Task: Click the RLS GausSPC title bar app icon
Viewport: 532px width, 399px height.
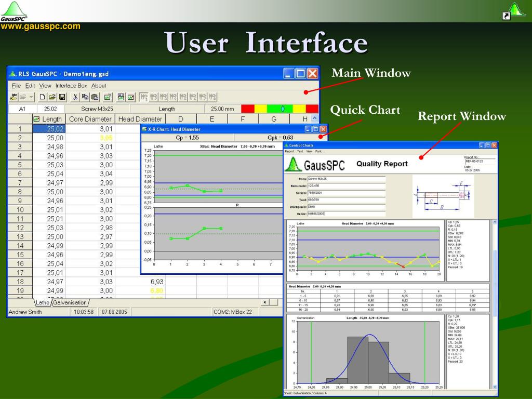Action: pos(13,74)
